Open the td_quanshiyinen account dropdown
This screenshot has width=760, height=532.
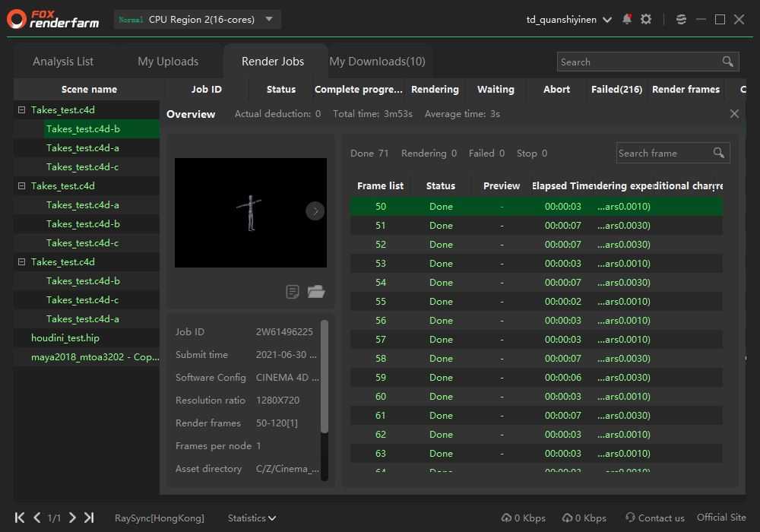(x=569, y=20)
